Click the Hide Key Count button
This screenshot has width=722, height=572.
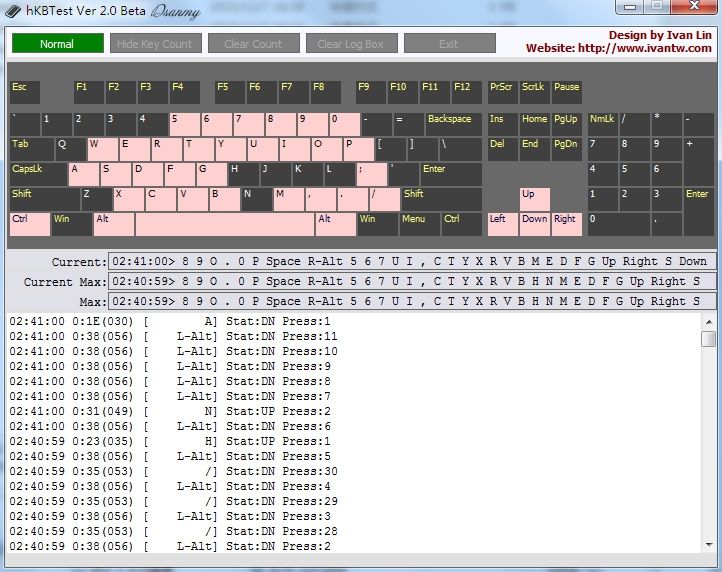click(x=156, y=43)
